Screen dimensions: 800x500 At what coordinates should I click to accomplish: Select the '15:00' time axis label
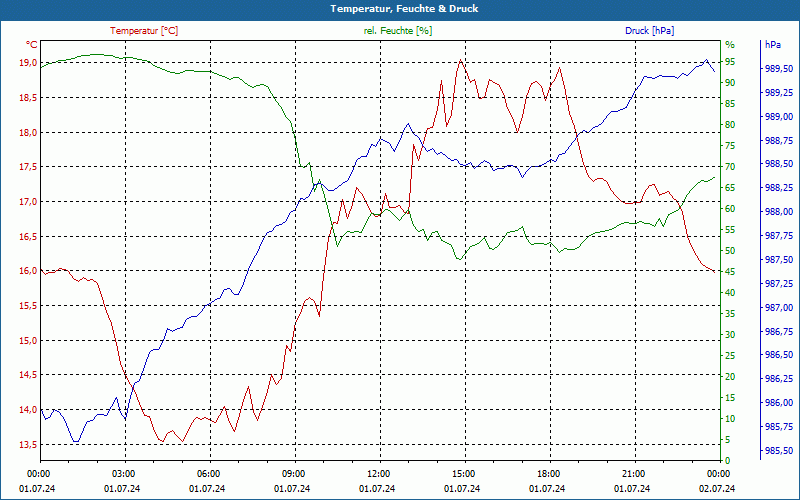(x=463, y=473)
